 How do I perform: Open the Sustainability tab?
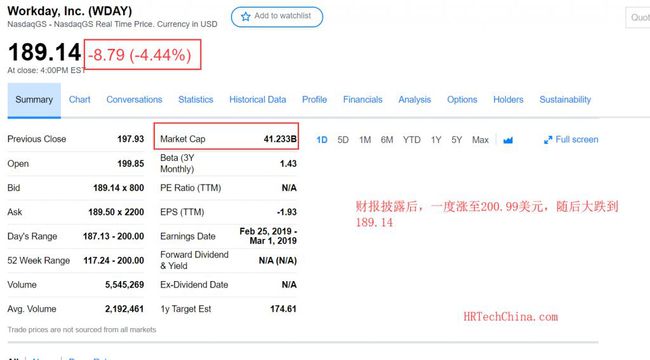click(565, 100)
